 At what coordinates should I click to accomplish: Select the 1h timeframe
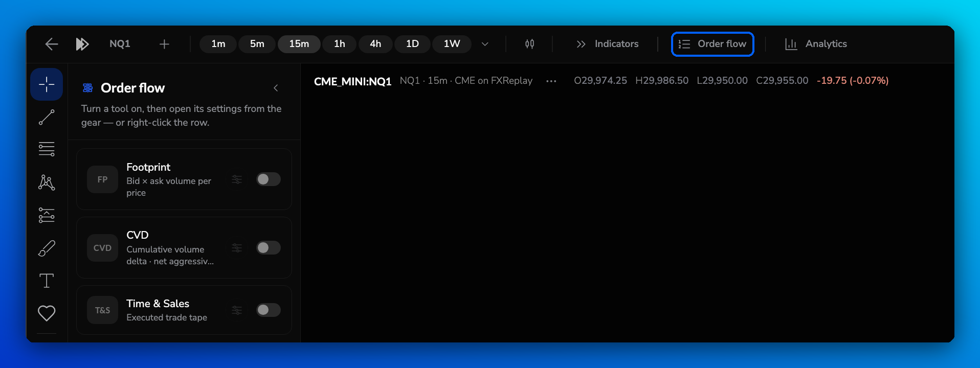340,44
